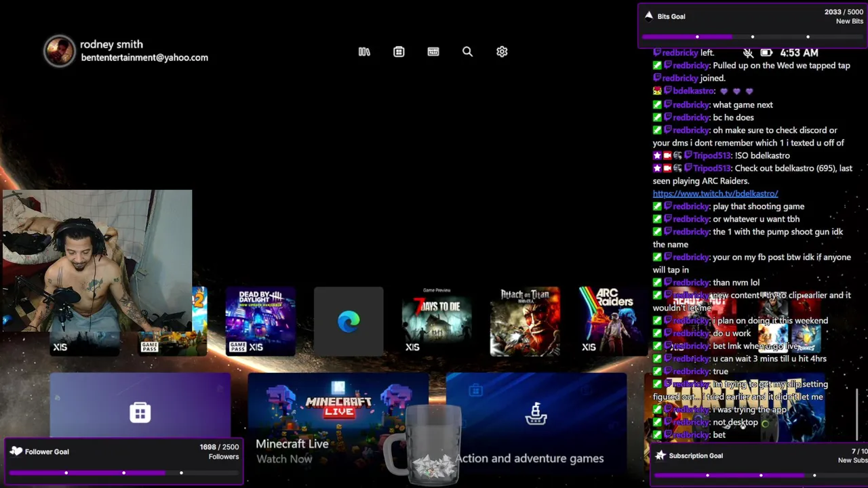Viewport: 868px width, 488px height.
Task: Open the Store card with bag icon
Action: click(140, 407)
